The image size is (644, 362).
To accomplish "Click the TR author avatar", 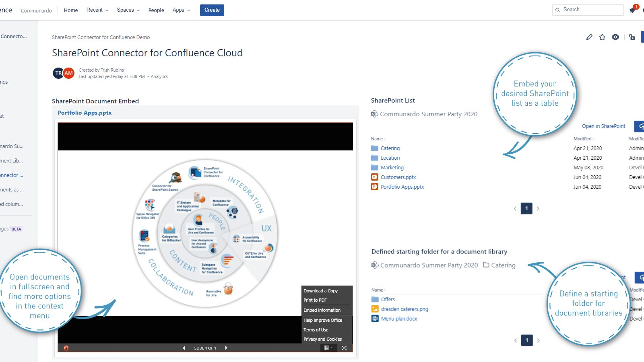I will click(x=58, y=73).
